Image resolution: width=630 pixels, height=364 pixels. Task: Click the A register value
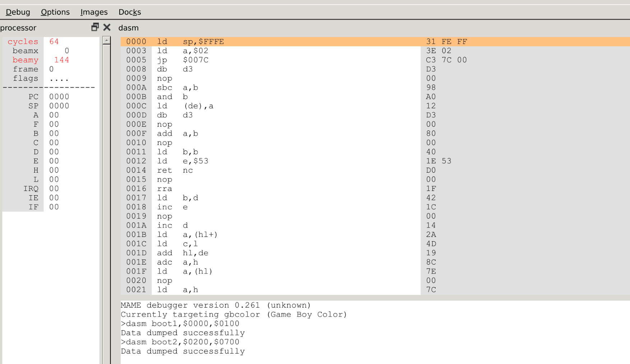coord(54,115)
